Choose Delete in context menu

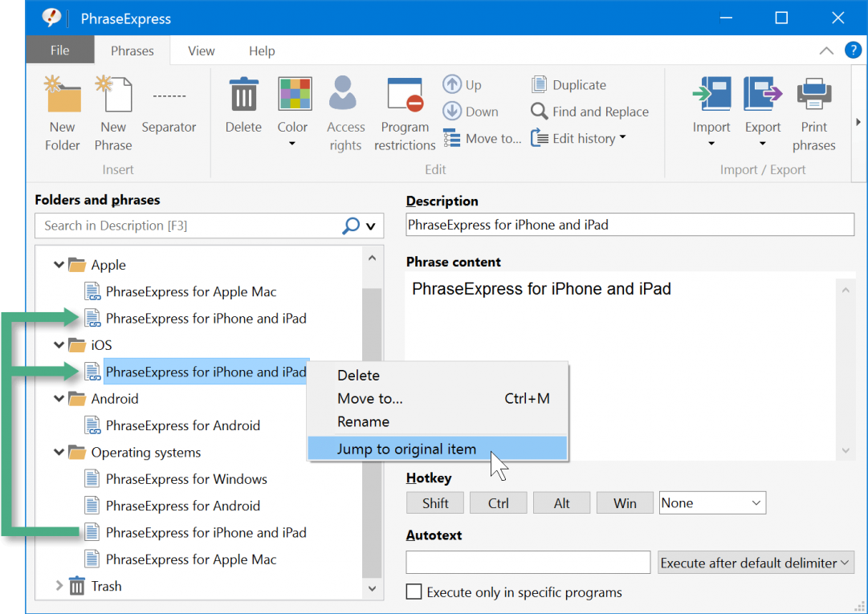438,375
